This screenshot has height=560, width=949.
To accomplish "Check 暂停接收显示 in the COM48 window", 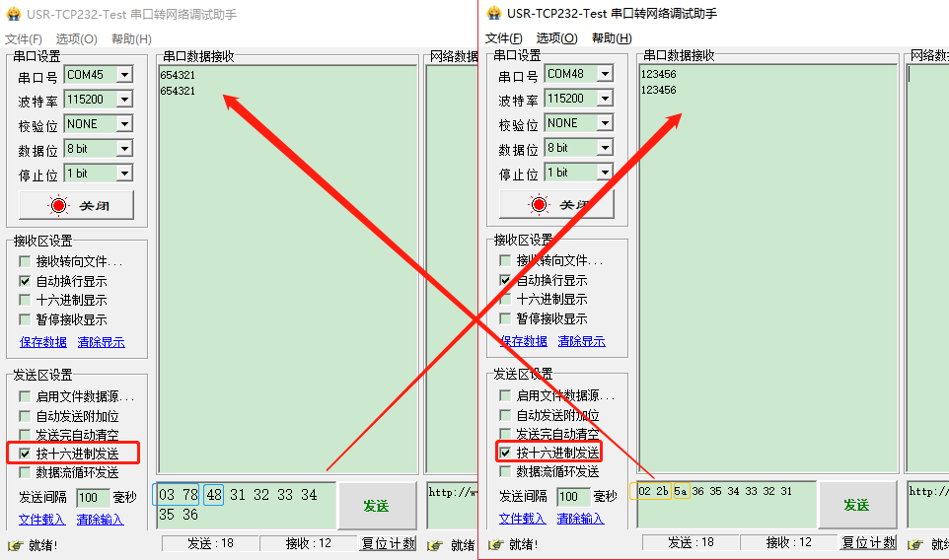I will click(505, 318).
